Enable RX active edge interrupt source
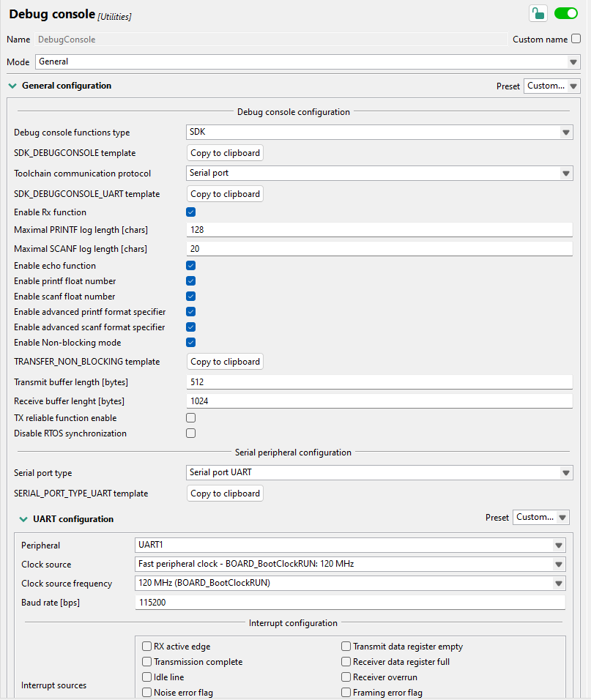 click(x=147, y=647)
